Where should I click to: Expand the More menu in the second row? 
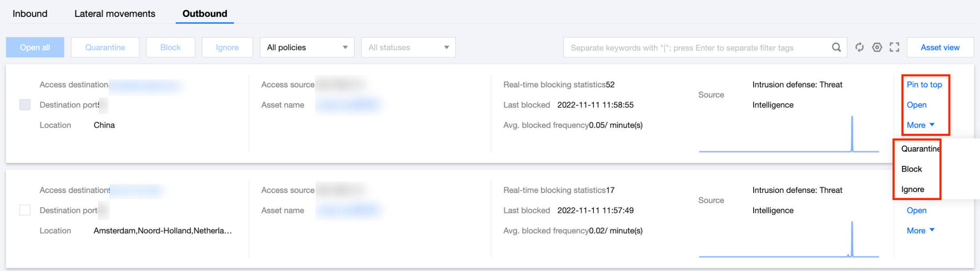[921, 231]
